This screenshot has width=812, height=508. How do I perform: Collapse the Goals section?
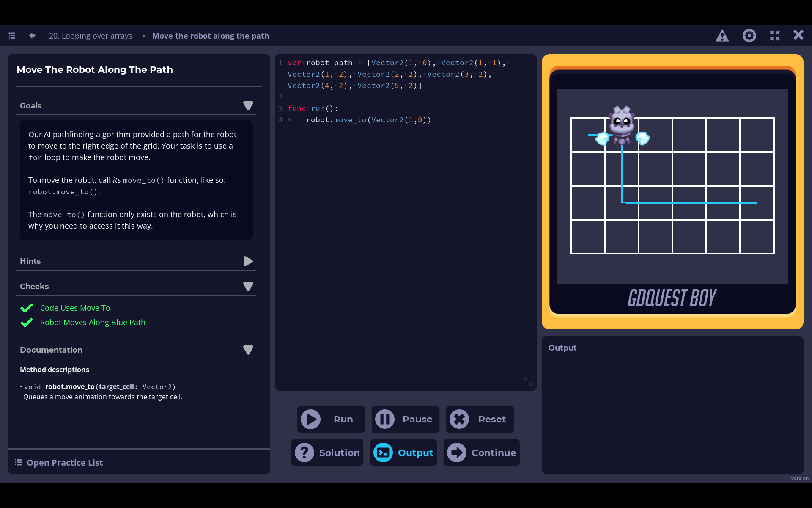(x=248, y=106)
